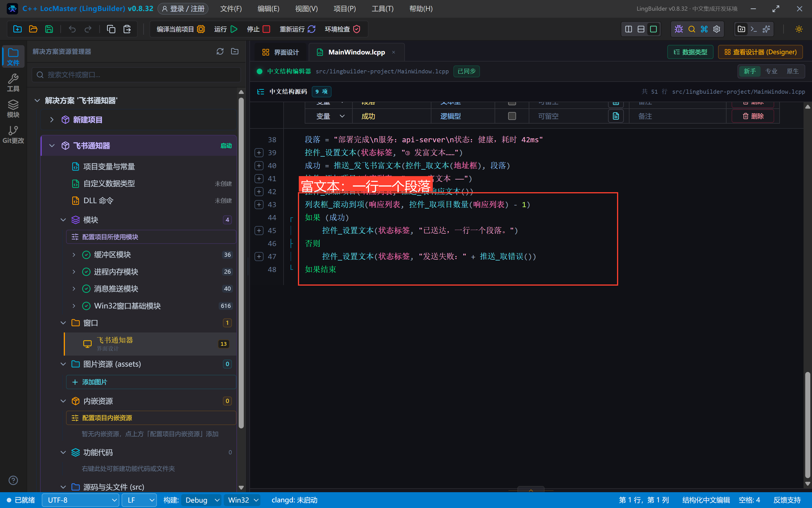The image size is (812, 508).
Task: Click the paste clipboard icon in toolbar
Action: point(127,29)
